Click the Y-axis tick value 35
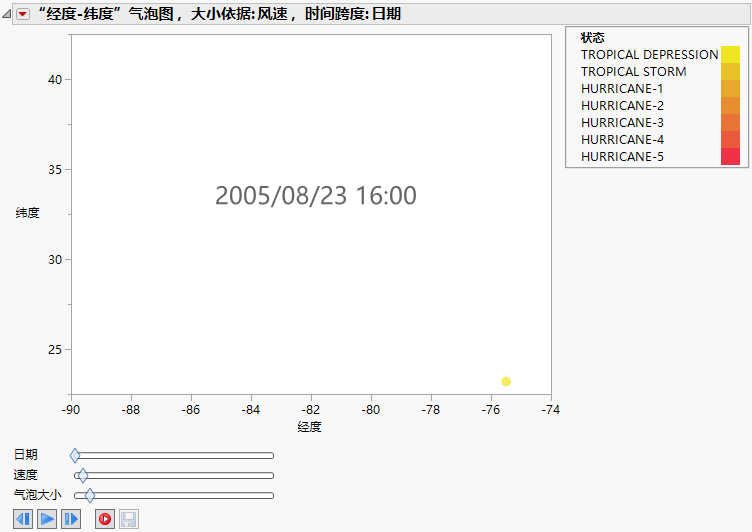This screenshot has width=752, height=532. pos(55,170)
